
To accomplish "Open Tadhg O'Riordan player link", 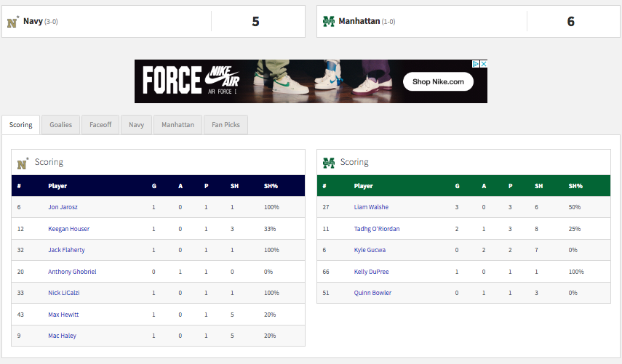I will point(377,229).
